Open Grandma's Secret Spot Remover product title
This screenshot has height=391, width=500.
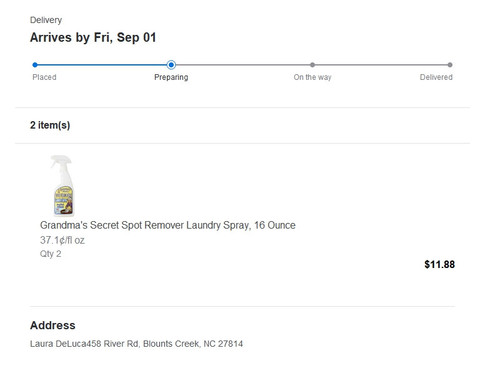tap(168, 225)
